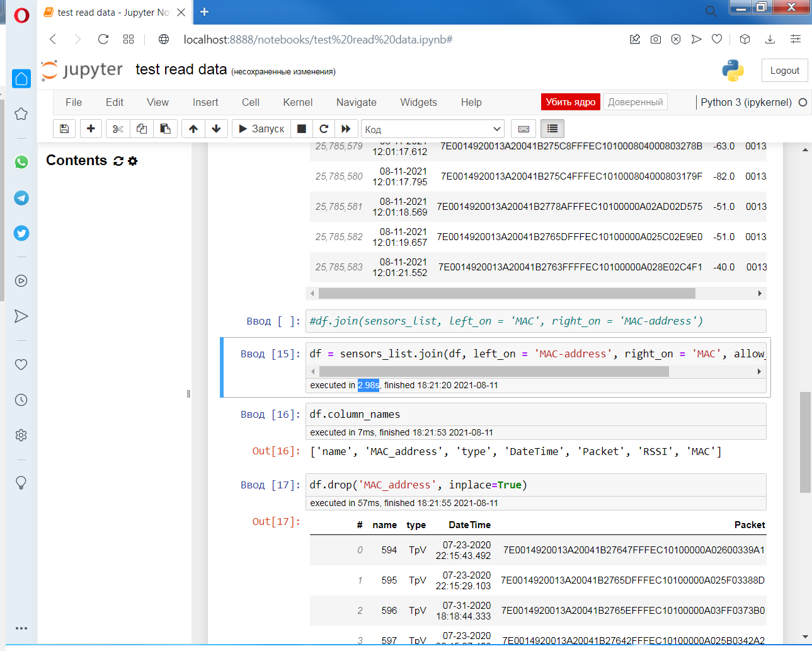Open Opera sidebar heart pinboards icon
The image size is (812, 651).
click(21, 364)
